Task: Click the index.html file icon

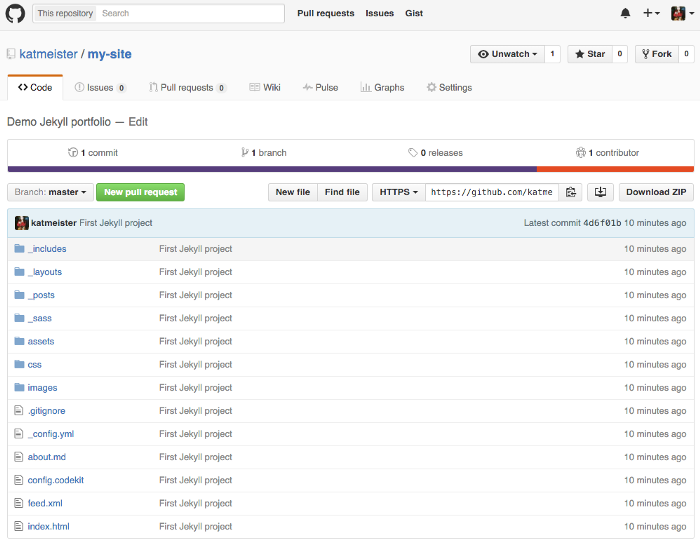Action: (x=18, y=527)
